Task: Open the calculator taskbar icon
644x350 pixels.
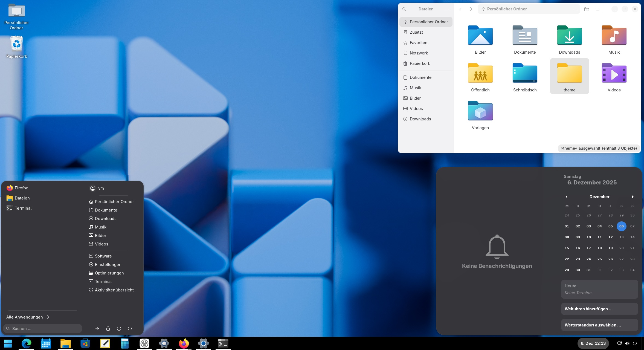Action: (125, 343)
